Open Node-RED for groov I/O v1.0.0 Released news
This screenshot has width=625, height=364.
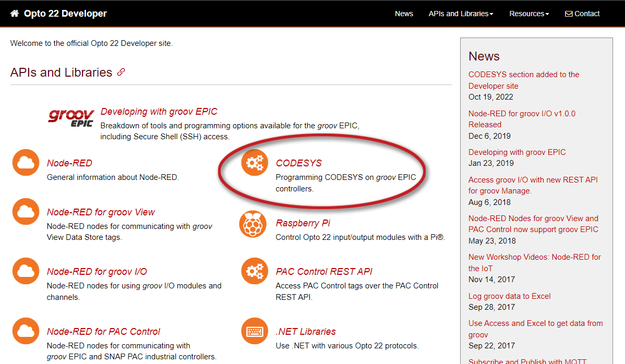coord(522,119)
